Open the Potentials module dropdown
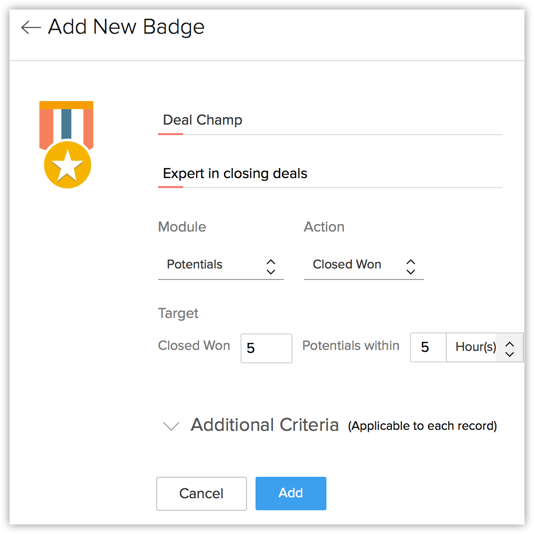This screenshot has width=534, height=534. coord(221,266)
